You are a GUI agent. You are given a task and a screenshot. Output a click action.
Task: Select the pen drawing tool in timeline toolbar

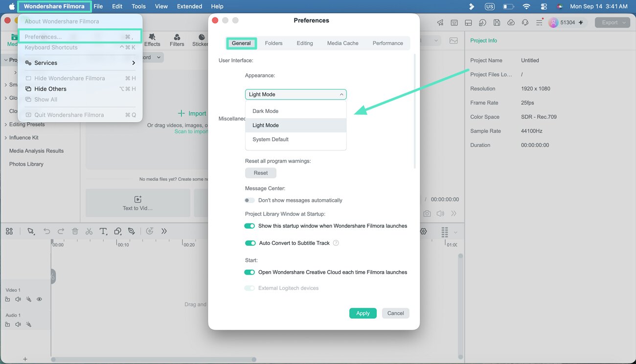(131, 231)
